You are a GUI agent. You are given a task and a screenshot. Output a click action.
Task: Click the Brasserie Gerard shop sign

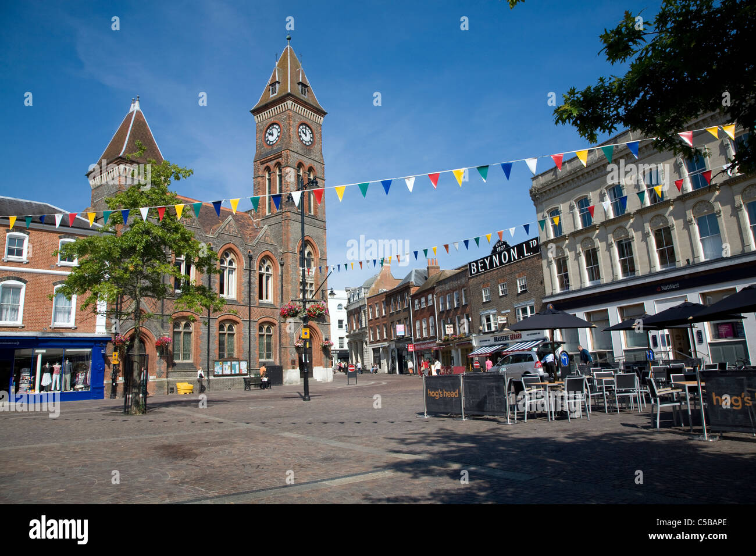(508, 338)
